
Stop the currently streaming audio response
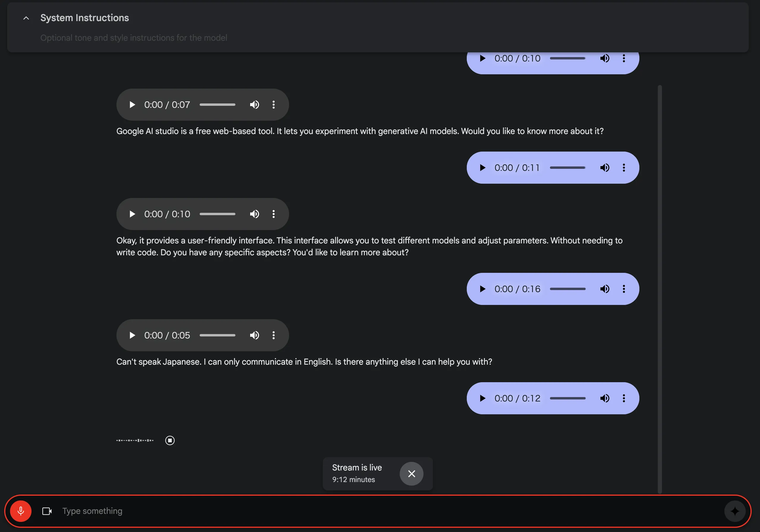(170, 440)
